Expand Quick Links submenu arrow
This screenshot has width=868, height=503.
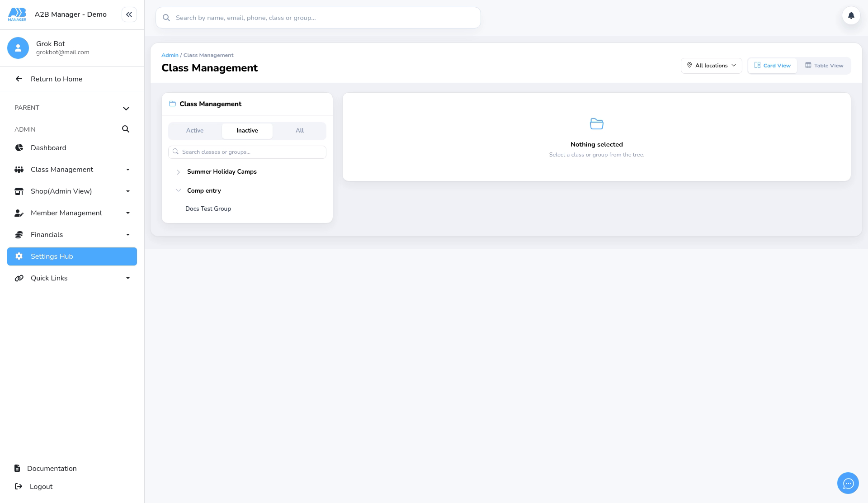click(128, 278)
